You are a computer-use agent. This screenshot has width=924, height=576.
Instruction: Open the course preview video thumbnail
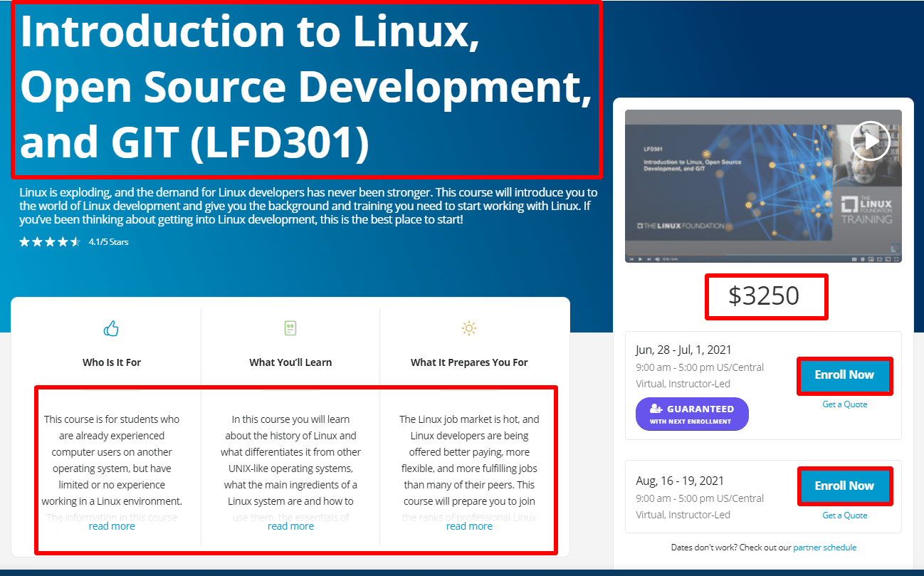tap(763, 186)
